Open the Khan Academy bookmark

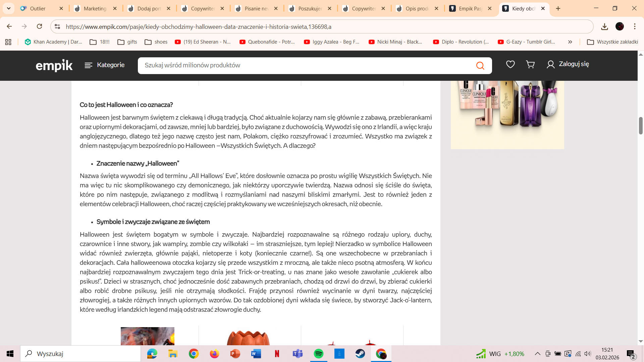tap(53, 42)
